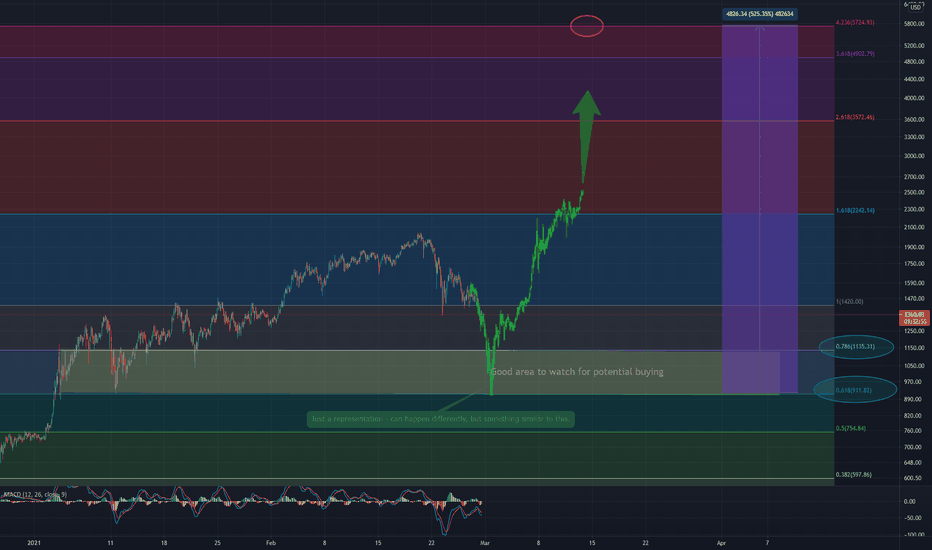Click the price range label 4826.34 (525.35%)
This screenshot has width=932, height=550.
[x=760, y=14]
